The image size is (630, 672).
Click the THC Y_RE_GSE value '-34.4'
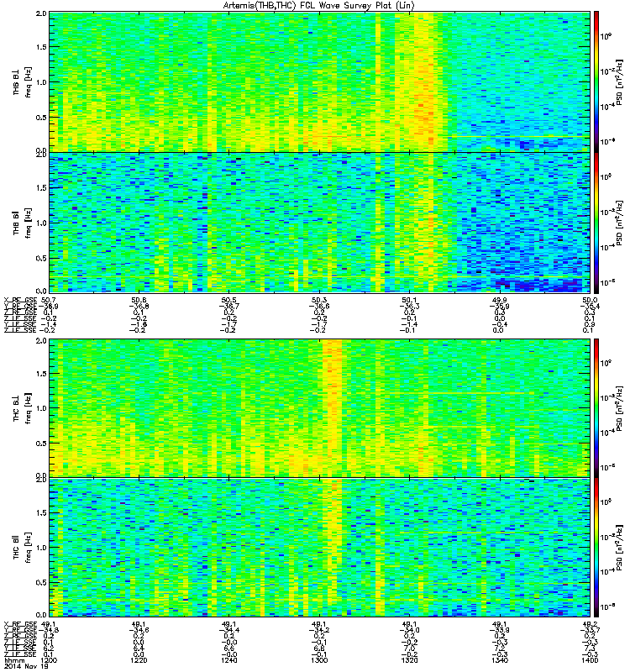(228, 630)
